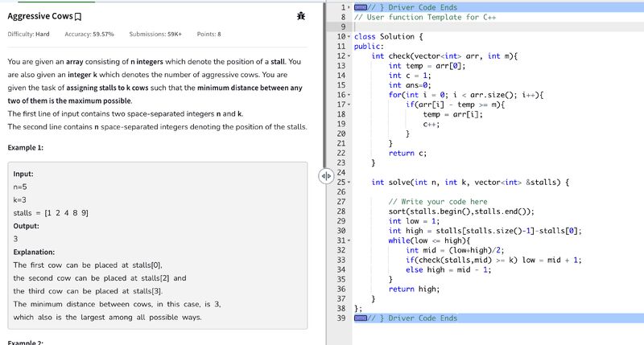Screen dimensions: 644x345
Task: Click the folded code marker on line 1
Action: 359,6
